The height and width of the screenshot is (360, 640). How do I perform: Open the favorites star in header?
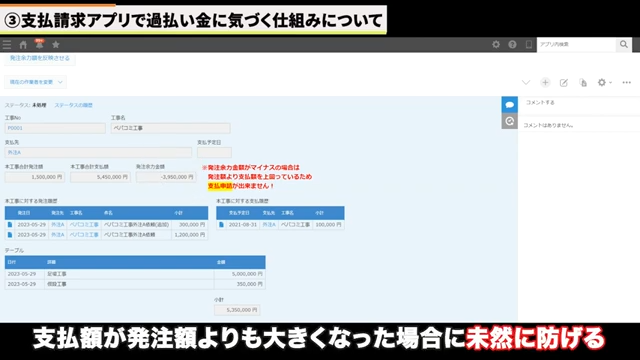[x=56, y=44]
